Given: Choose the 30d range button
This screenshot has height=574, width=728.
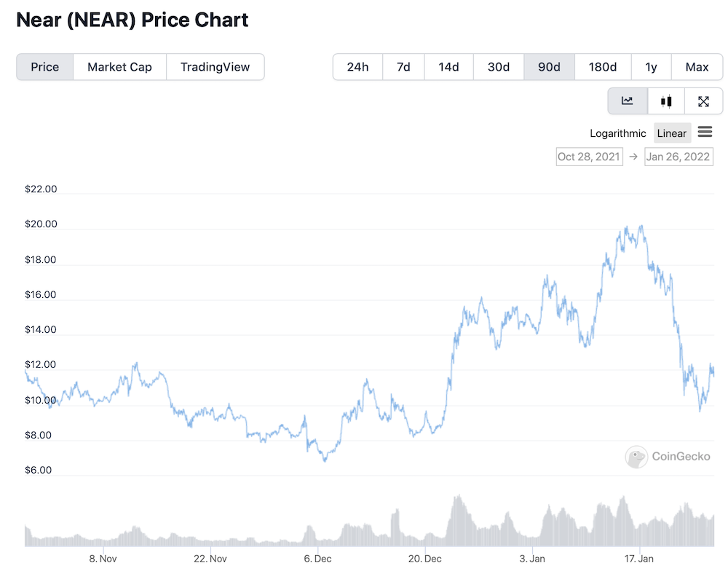Looking at the screenshot, I should point(499,67).
